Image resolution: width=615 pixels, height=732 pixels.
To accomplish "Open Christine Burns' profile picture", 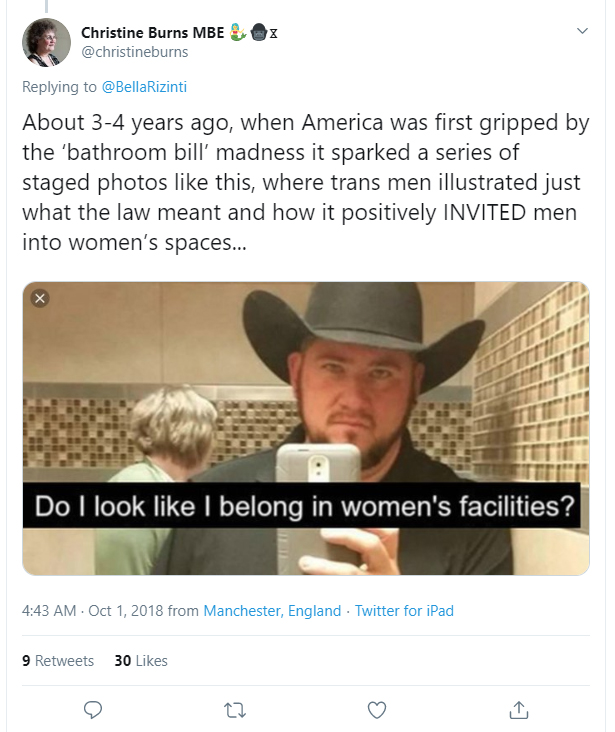I will (x=46, y=42).
